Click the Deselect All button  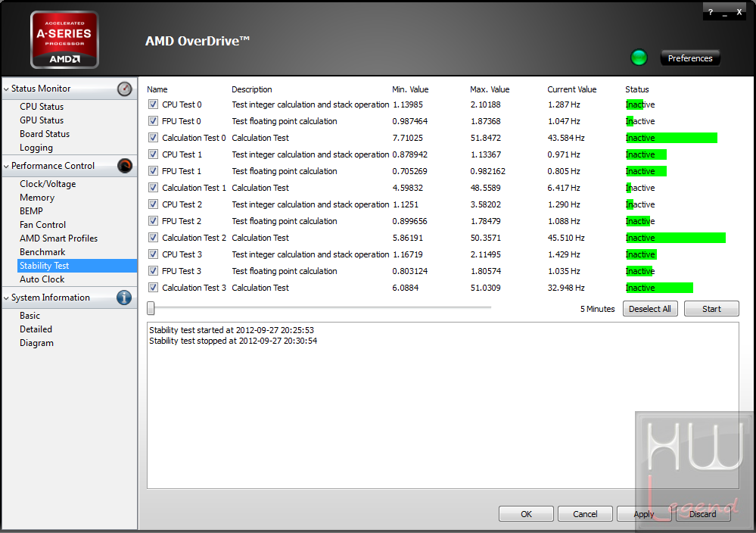click(x=650, y=309)
